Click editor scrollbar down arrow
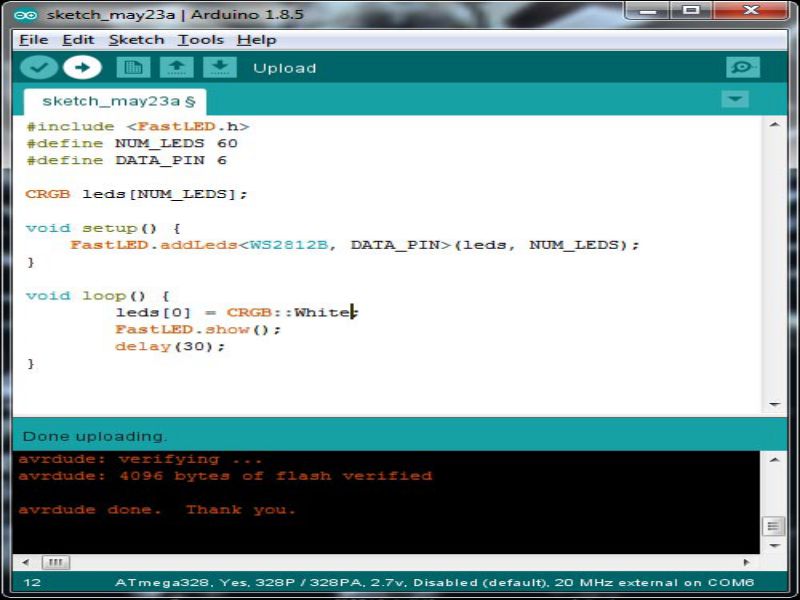The height and width of the screenshot is (600, 800). 774,404
